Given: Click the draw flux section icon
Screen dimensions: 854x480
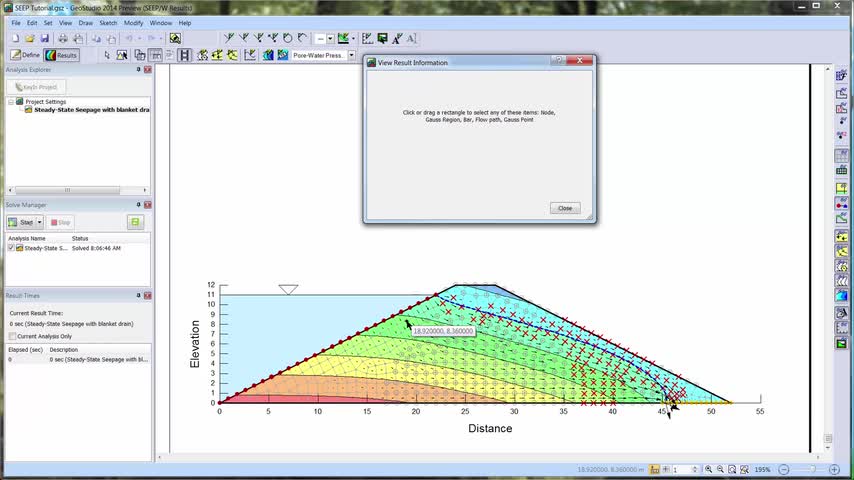Looking at the screenshot, I should (x=203, y=55).
